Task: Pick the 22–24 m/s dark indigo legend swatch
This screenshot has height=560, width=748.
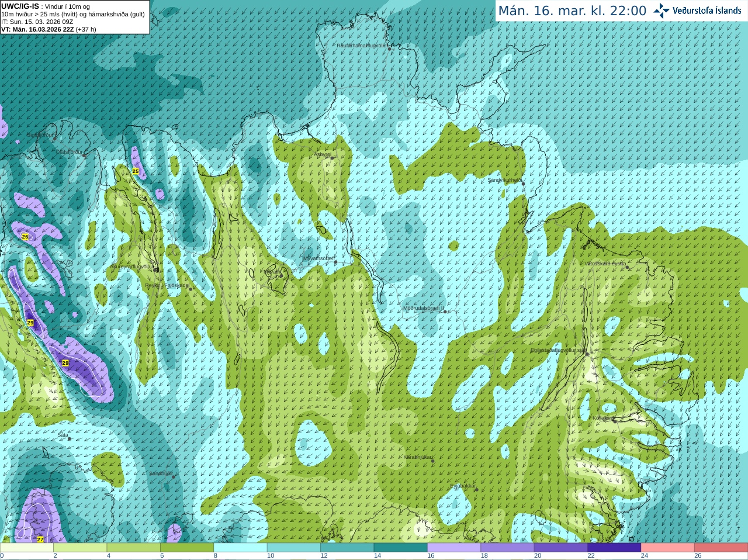Action: [x=614, y=548]
